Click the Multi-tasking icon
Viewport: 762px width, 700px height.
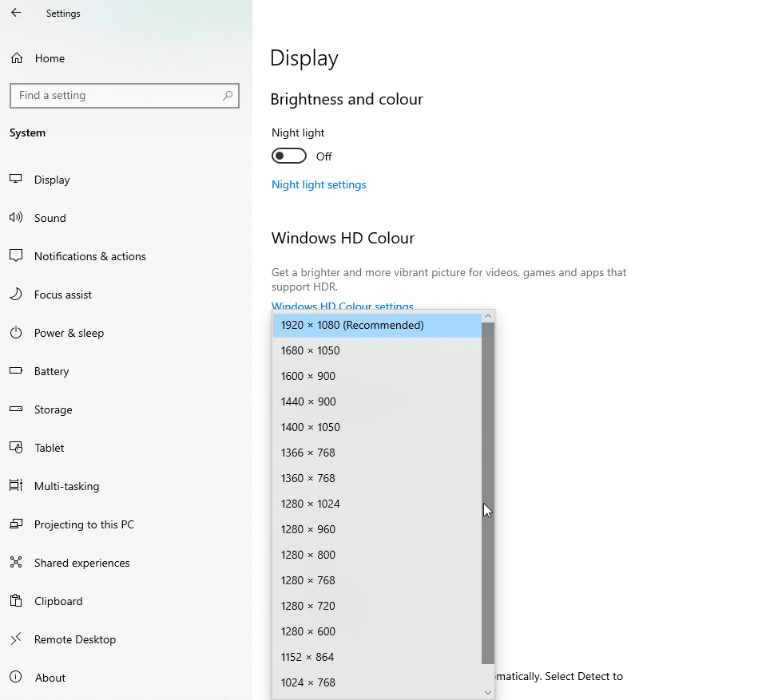(16, 485)
